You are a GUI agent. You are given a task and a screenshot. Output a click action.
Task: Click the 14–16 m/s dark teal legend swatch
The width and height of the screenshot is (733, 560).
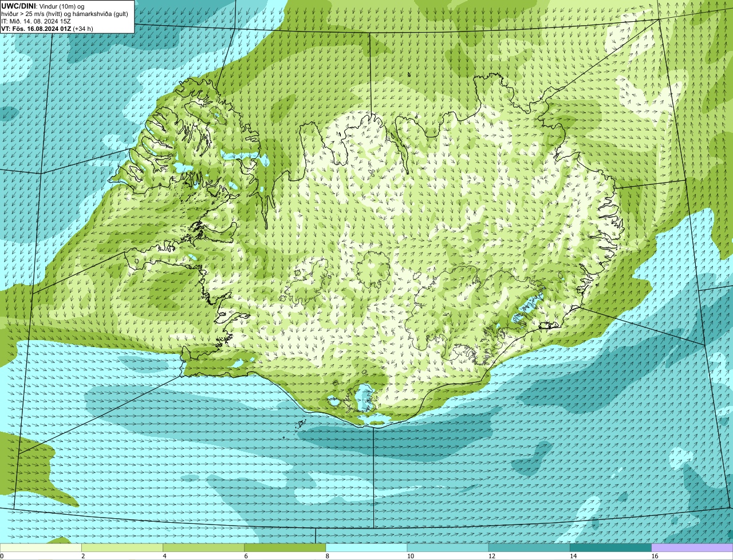click(611, 547)
